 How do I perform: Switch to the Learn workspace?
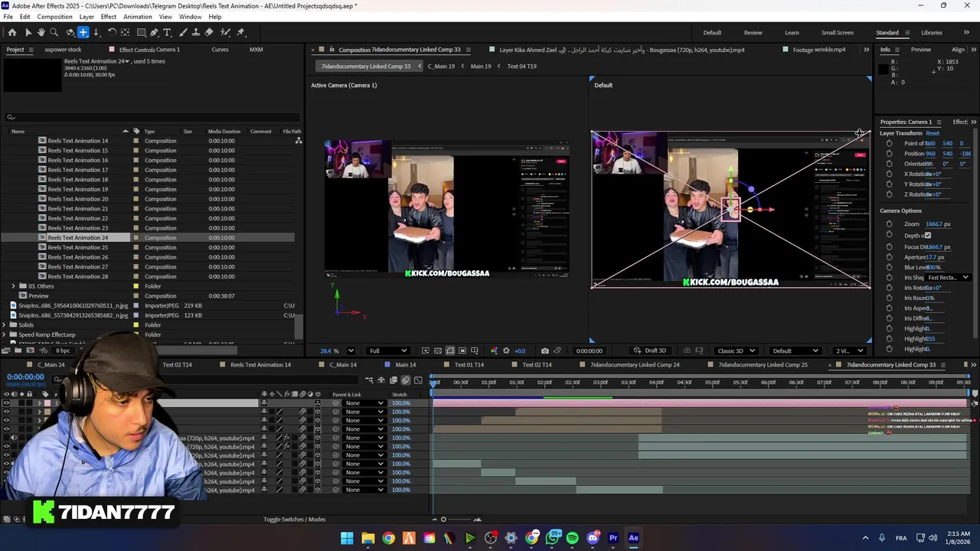click(x=792, y=33)
